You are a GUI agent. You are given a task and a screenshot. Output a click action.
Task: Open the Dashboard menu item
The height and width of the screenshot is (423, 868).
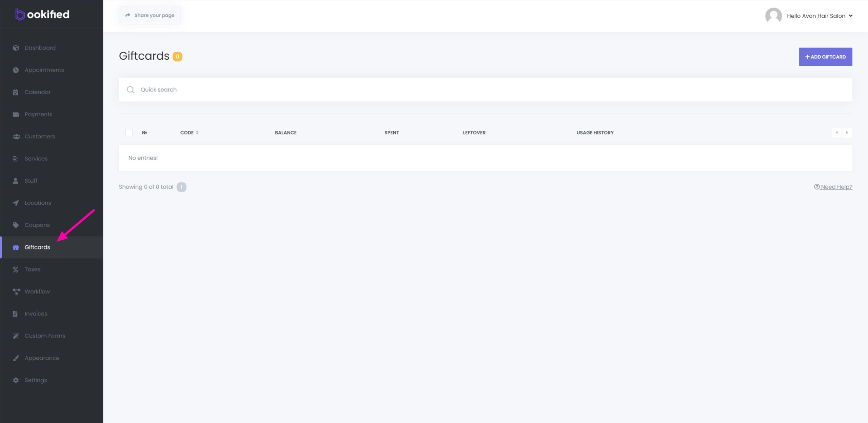tap(52, 48)
